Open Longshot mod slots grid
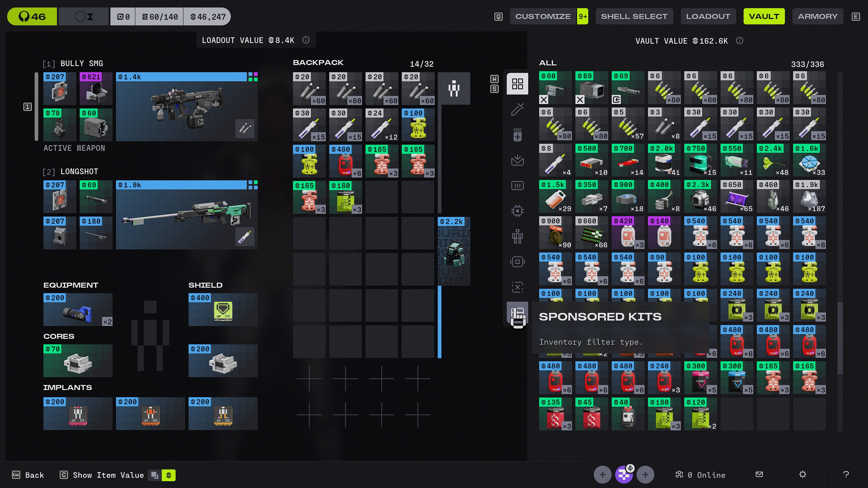868x488 pixels. [253, 185]
